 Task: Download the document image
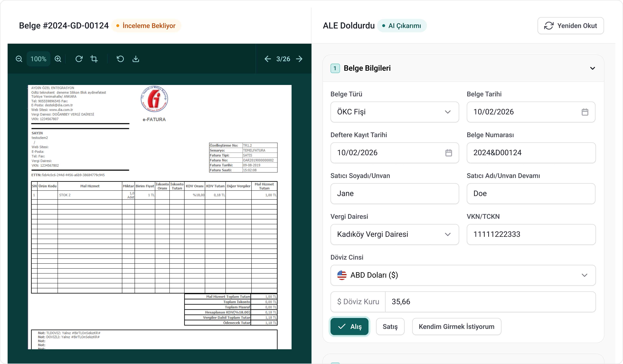tap(136, 59)
